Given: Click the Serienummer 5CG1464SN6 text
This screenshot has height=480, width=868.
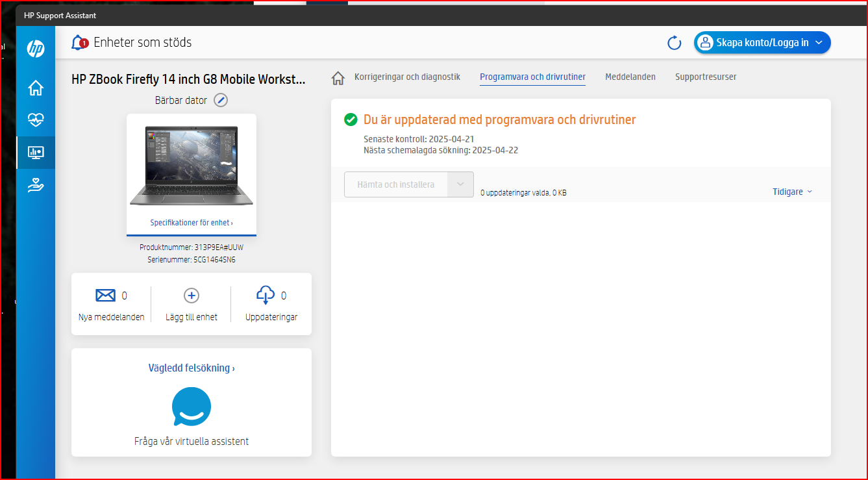Looking at the screenshot, I should [x=192, y=260].
